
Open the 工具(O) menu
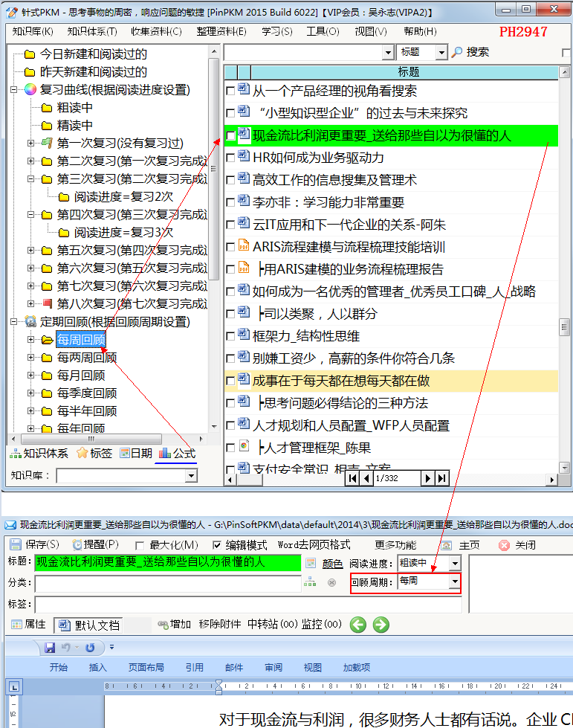tap(323, 31)
